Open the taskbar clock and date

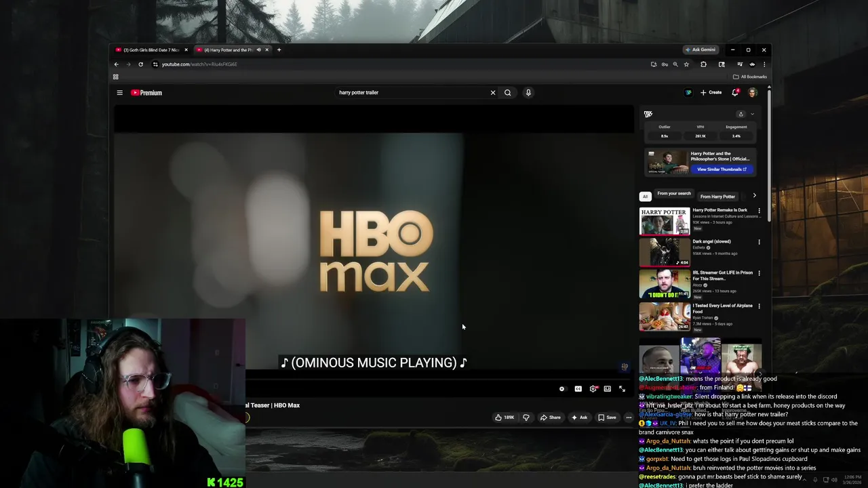tap(850, 480)
